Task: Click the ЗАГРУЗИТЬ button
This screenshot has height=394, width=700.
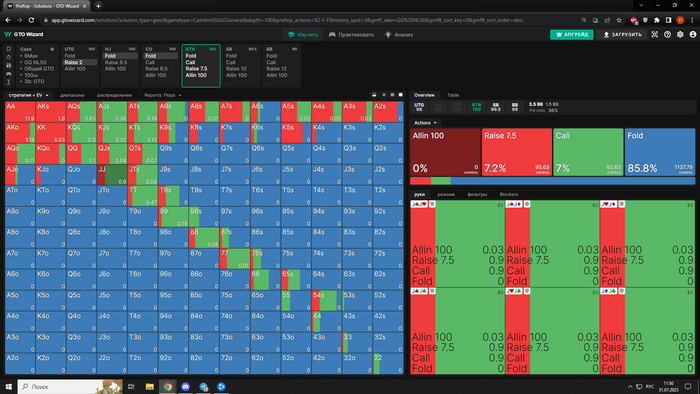Action: click(622, 34)
